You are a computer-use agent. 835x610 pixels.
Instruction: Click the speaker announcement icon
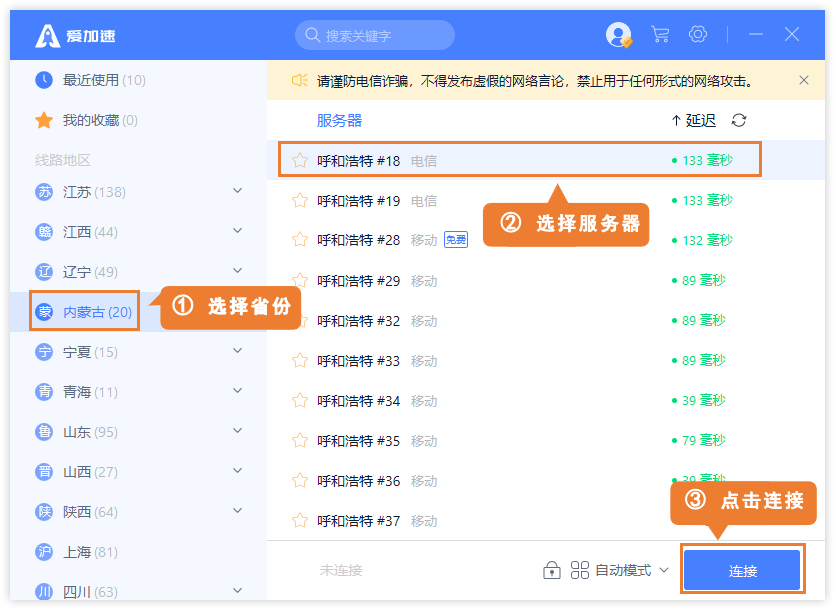click(x=299, y=80)
